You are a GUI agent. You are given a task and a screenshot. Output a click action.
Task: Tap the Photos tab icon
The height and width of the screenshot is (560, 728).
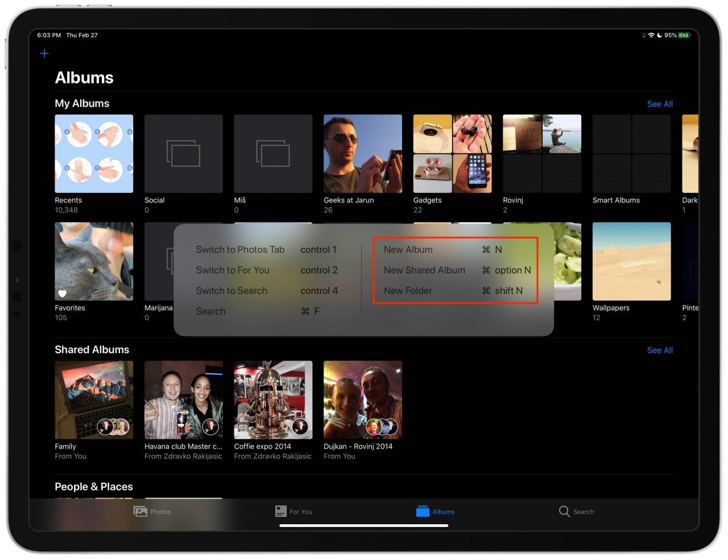pyautogui.click(x=140, y=512)
